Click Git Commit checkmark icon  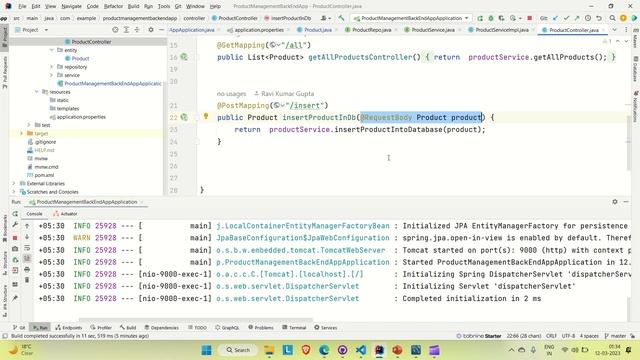(566, 18)
